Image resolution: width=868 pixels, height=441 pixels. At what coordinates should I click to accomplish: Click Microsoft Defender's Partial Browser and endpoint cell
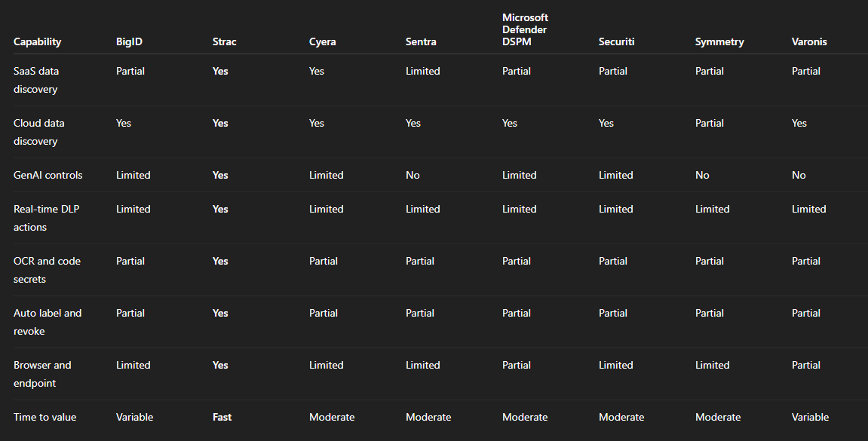click(516, 365)
